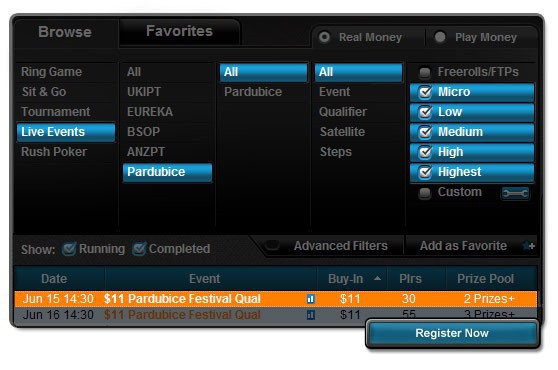Viewport: 558px width, 370px height.
Task: Uncheck the Highest stakes filter
Action: (x=425, y=172)
